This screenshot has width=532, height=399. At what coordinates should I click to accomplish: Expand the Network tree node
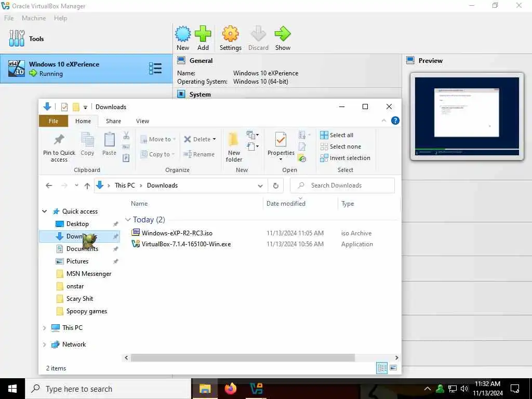(x=45, y=344)
